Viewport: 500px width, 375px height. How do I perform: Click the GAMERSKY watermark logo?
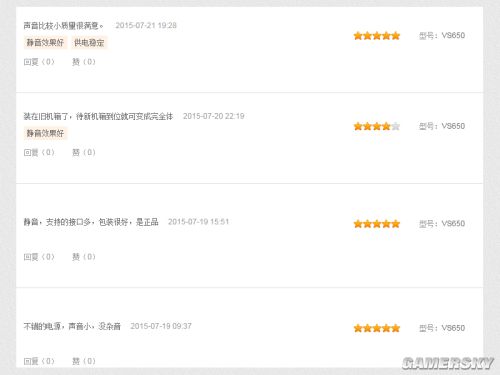(x=448, y=363)
